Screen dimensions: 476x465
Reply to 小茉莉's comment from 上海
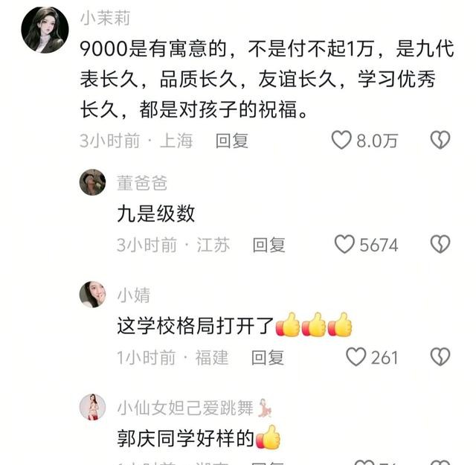(232, 141)
